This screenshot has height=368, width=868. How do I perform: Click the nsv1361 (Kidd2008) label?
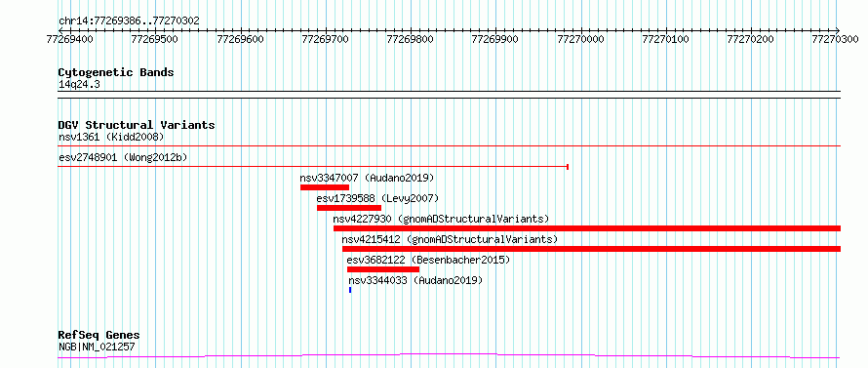(x=111, y=137)
